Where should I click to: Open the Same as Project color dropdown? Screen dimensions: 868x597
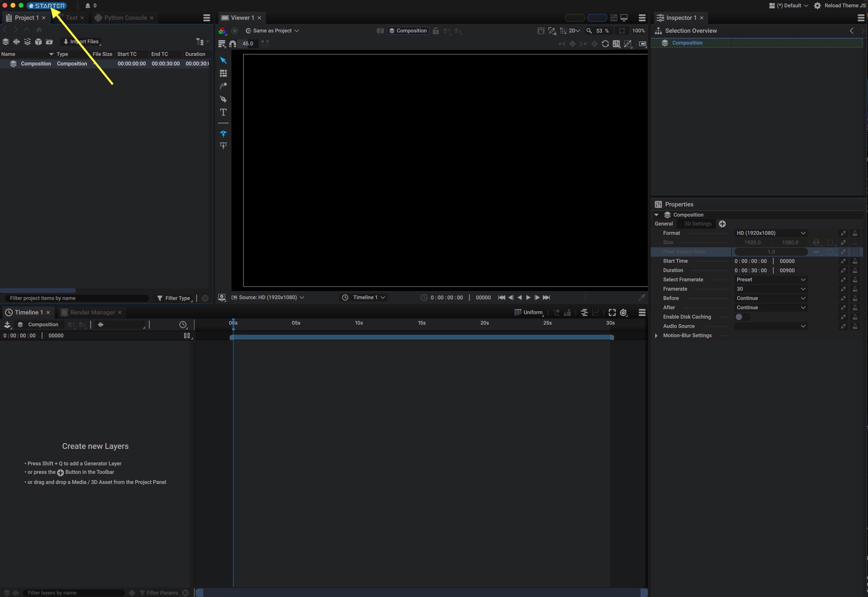[x=272, y=31]
